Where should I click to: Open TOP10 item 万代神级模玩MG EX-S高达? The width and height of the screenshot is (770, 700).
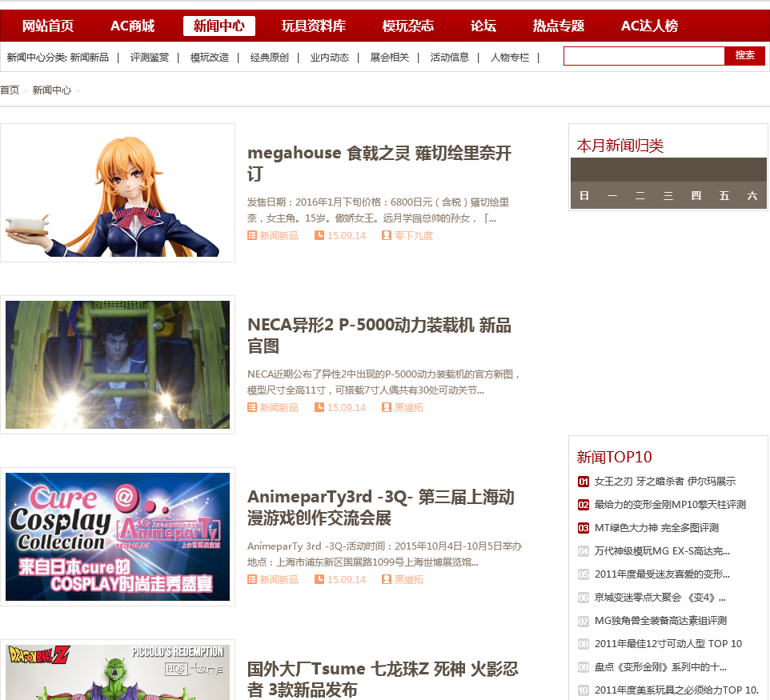(662, 550)
